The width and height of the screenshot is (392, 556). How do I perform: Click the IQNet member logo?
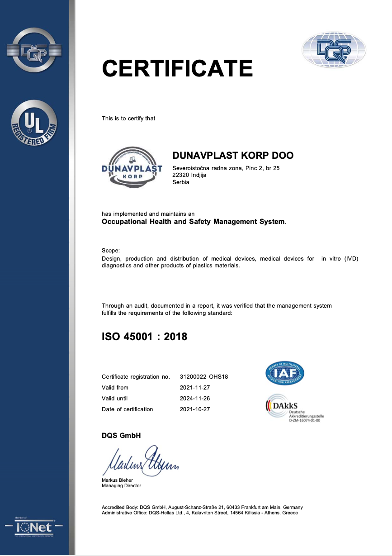click(x=34, y=527)
